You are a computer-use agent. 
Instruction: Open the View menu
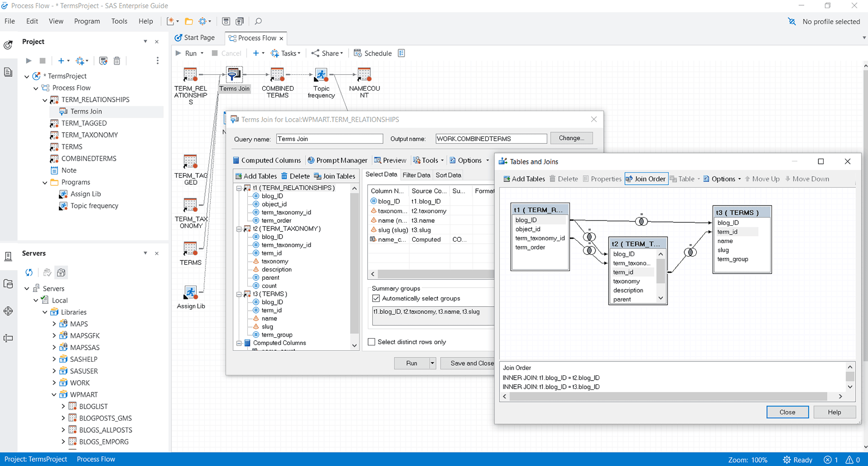point(56,21)
